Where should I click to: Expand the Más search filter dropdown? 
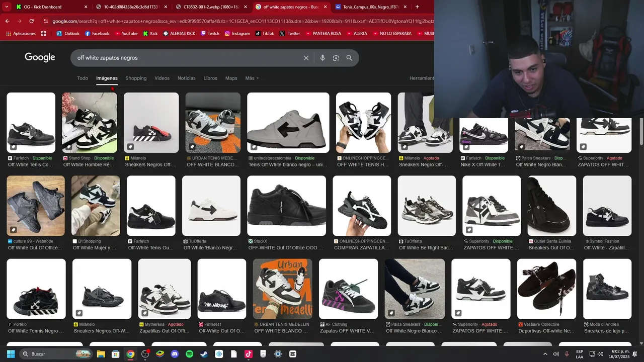click(252, 78)
